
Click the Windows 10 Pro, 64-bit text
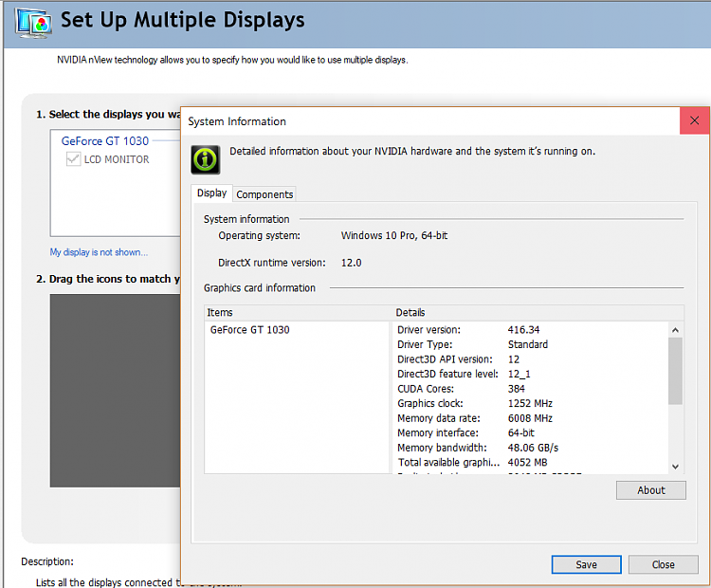click(x=394, y=235)
